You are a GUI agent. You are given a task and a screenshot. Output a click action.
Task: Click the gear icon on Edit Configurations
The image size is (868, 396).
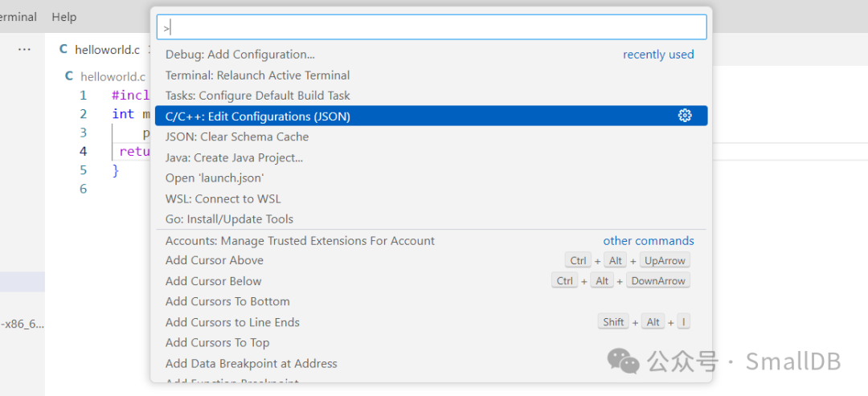pos(685,116)
